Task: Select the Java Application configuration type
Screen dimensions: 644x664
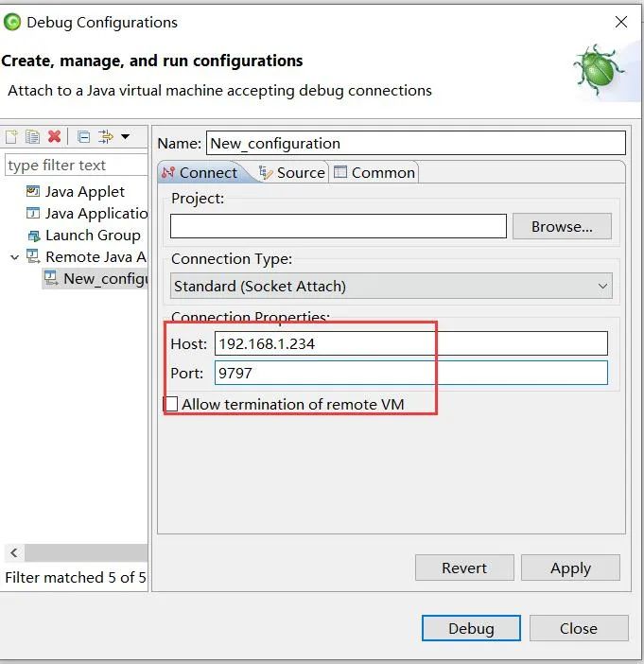Action: point(95,214)
